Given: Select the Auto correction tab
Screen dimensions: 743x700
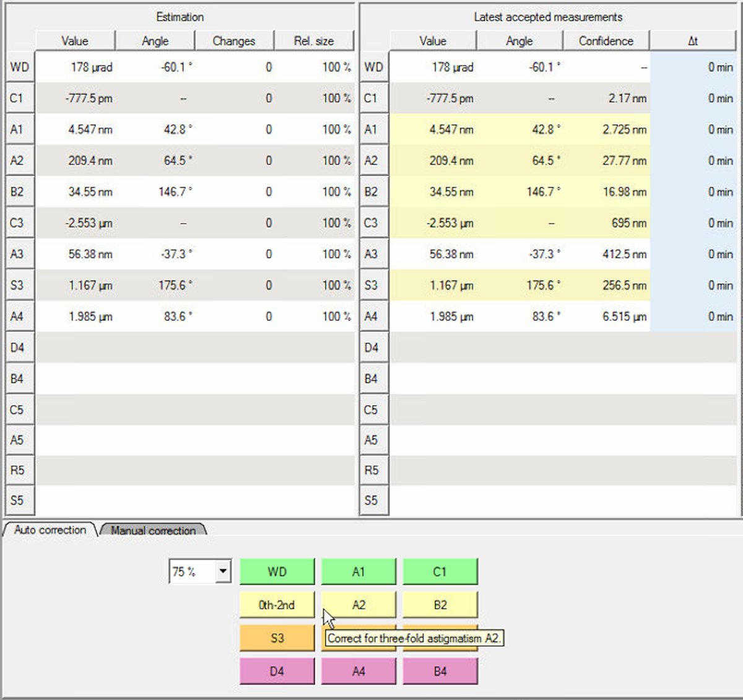Looking at the screenshot, I should [x=50, y=530].
